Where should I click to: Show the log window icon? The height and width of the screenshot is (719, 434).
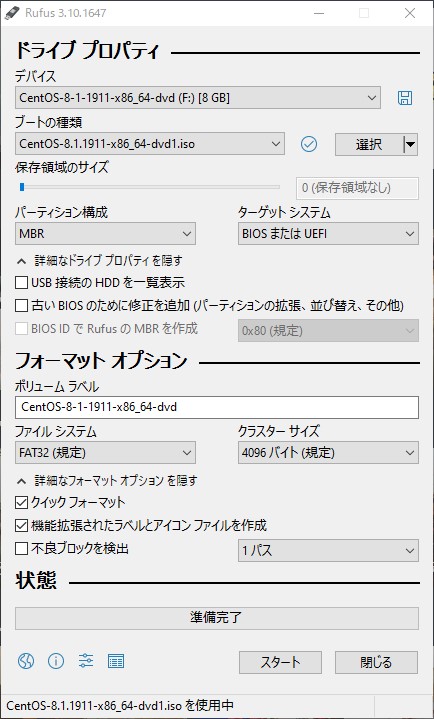(116, 661)
